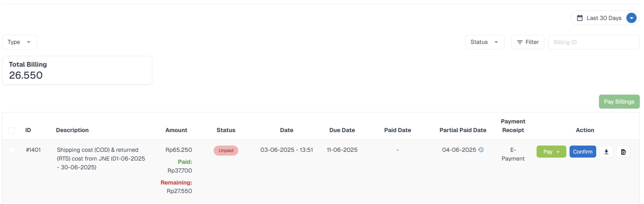The width and height of the screenshot is (644, 204).
Task: Click the caret on the Status filter
Action: (496, 42)
